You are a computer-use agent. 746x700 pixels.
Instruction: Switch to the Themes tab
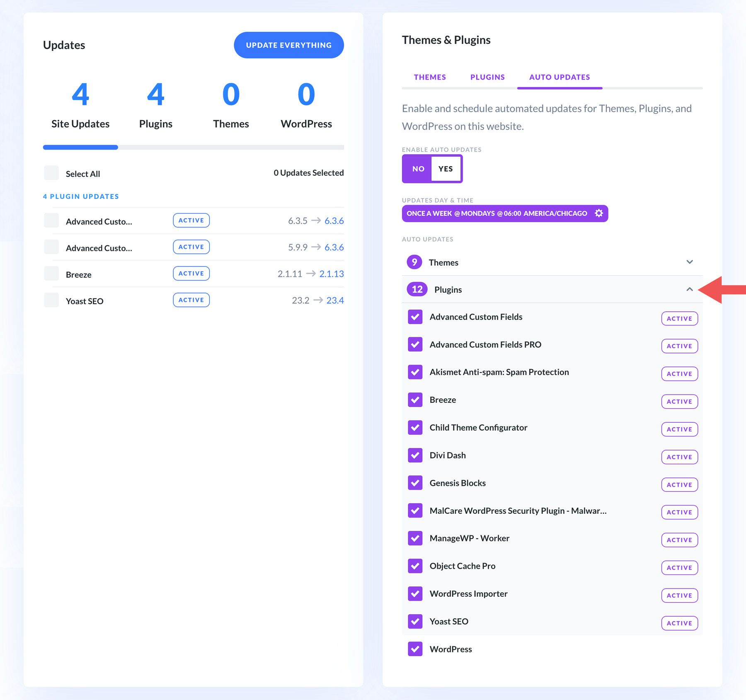429,77
